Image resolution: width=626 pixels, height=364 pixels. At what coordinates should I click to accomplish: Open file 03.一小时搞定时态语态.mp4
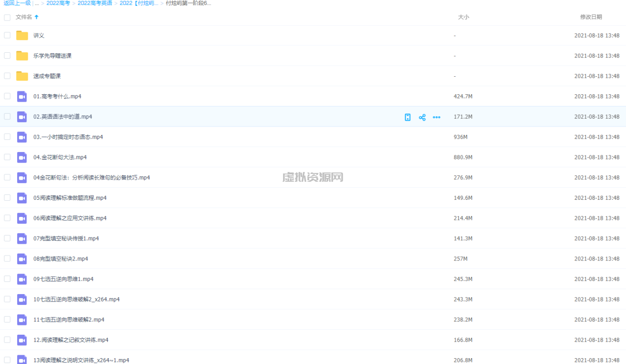[68, 137]
